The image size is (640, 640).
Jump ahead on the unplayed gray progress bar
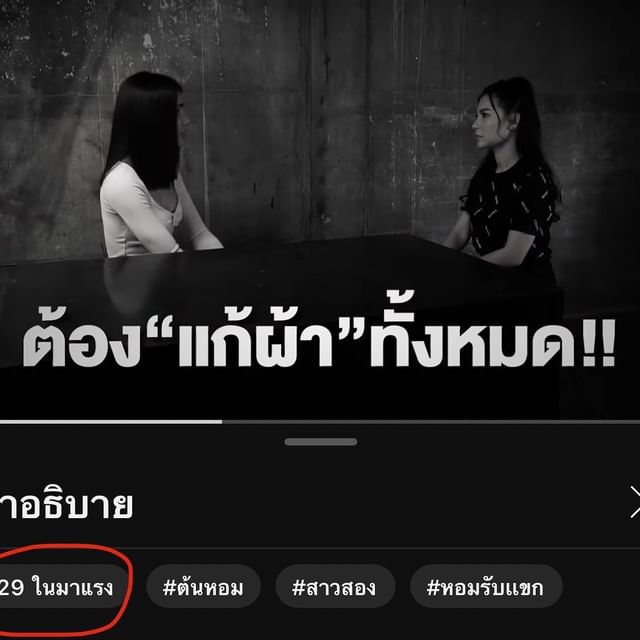pos(431,422)
